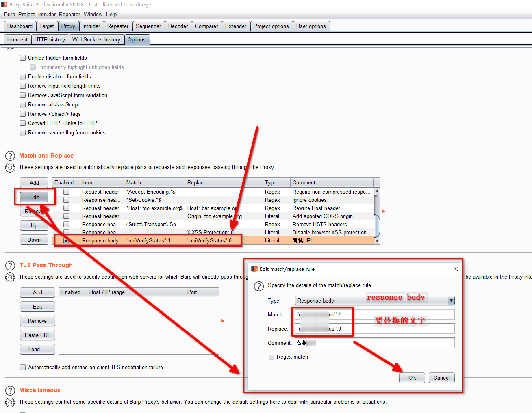Close the Edit match/replace rule dialog
532x413 pixels.
click(x=455, y=269)
